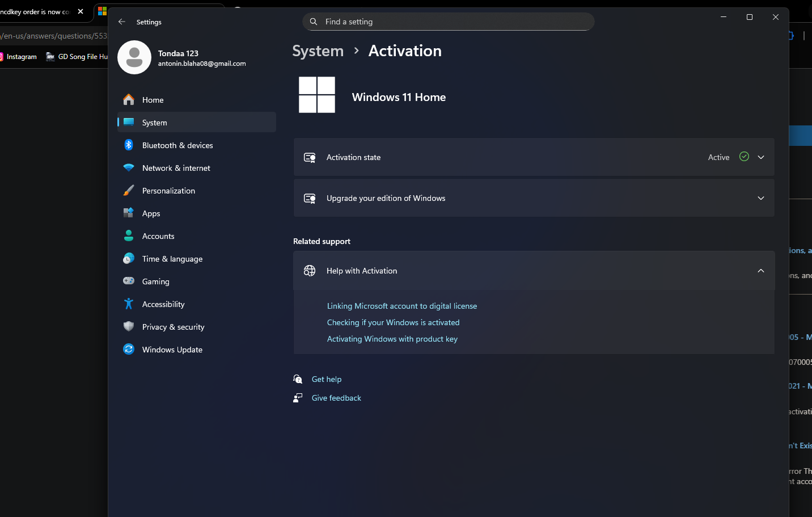812x517 pixels.
Task: Open the Home settings page
Action: (x=196, y=100)
